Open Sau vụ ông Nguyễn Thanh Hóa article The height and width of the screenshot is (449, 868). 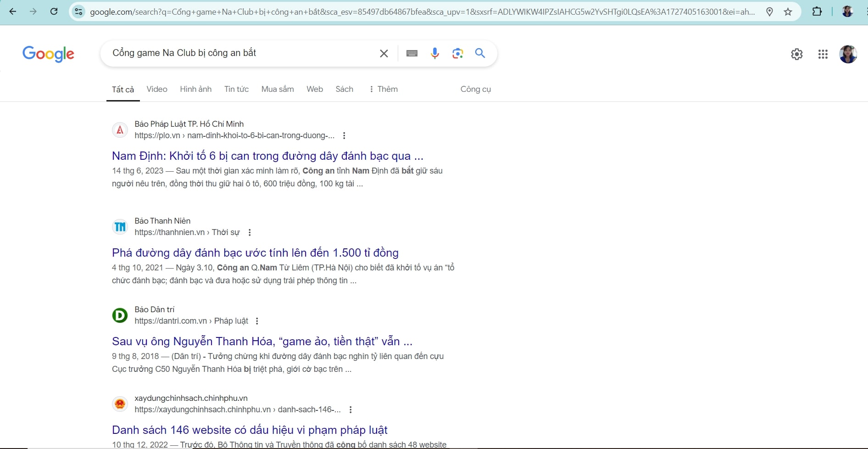coord(262,342)
